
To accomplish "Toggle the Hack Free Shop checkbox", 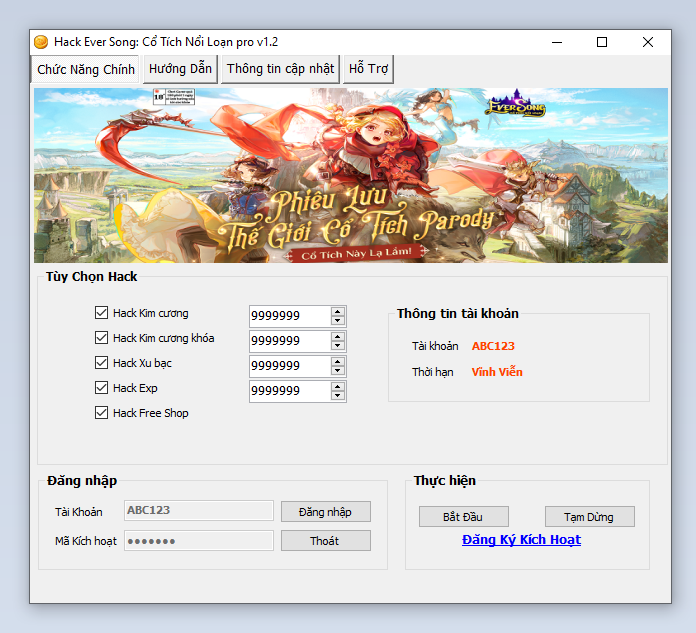I will click(101, 413).
